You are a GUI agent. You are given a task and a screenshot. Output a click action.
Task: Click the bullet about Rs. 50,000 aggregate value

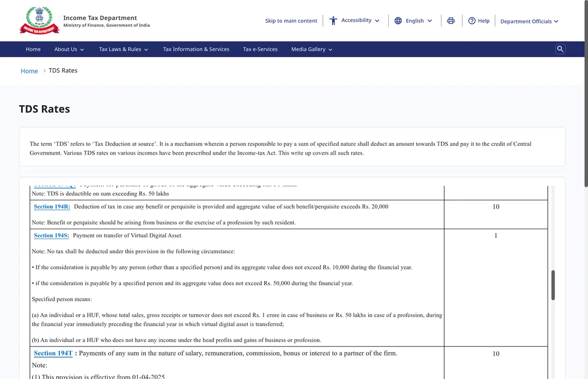tap(192, 283)
